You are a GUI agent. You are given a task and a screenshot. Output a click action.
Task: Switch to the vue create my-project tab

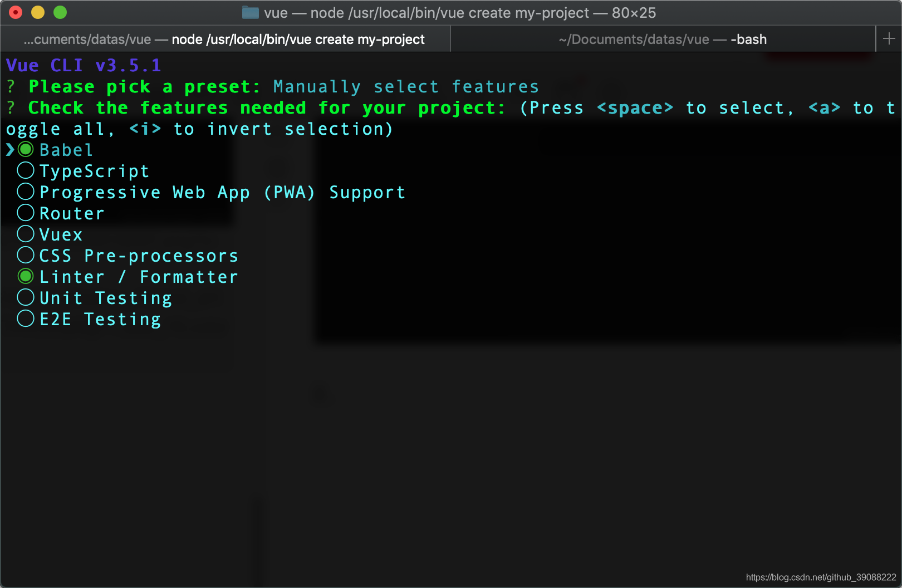click(x=225, y=40)
